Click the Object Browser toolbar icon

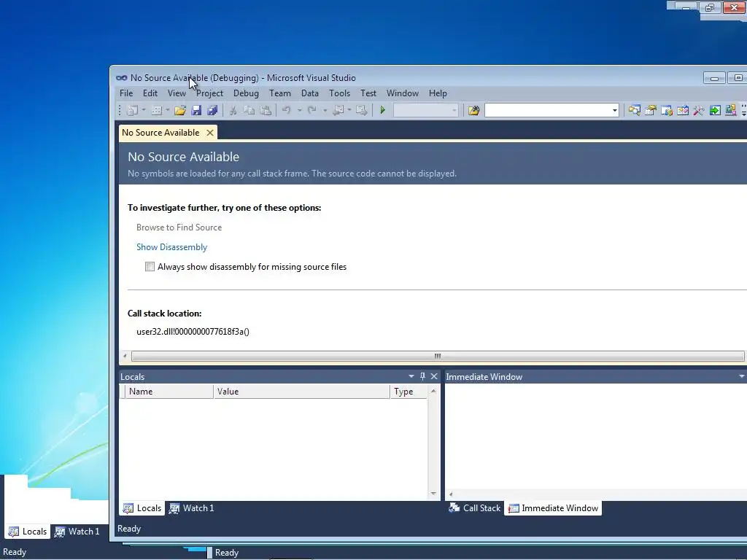coord(667,111)
